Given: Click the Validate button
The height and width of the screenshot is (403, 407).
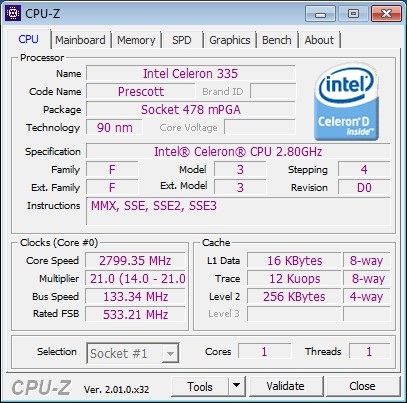Looking at the screenshot, I should pos(286,386).
